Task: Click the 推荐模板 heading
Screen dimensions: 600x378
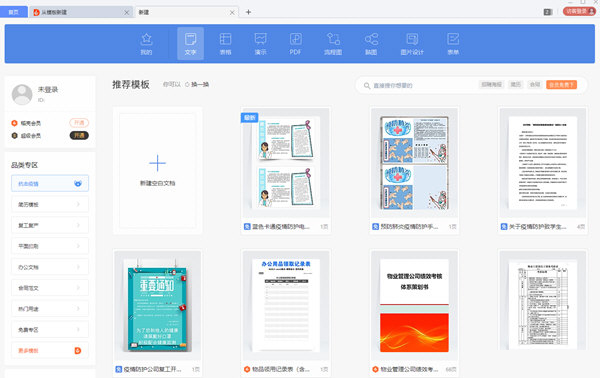Action: point(130,85)
